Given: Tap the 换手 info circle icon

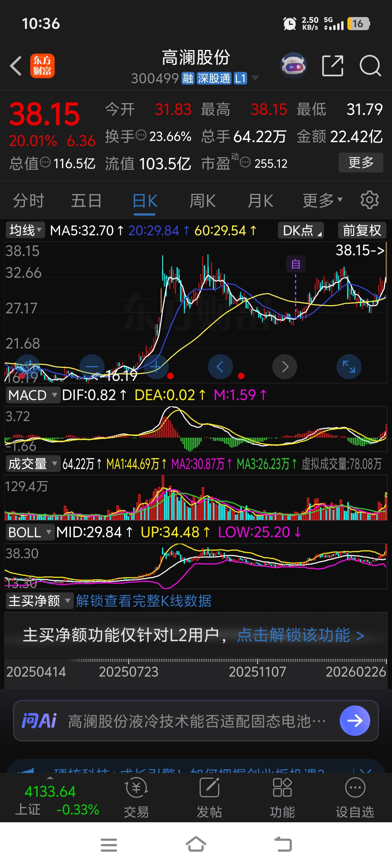Looking at the screenshot, I should click(141, 135).
